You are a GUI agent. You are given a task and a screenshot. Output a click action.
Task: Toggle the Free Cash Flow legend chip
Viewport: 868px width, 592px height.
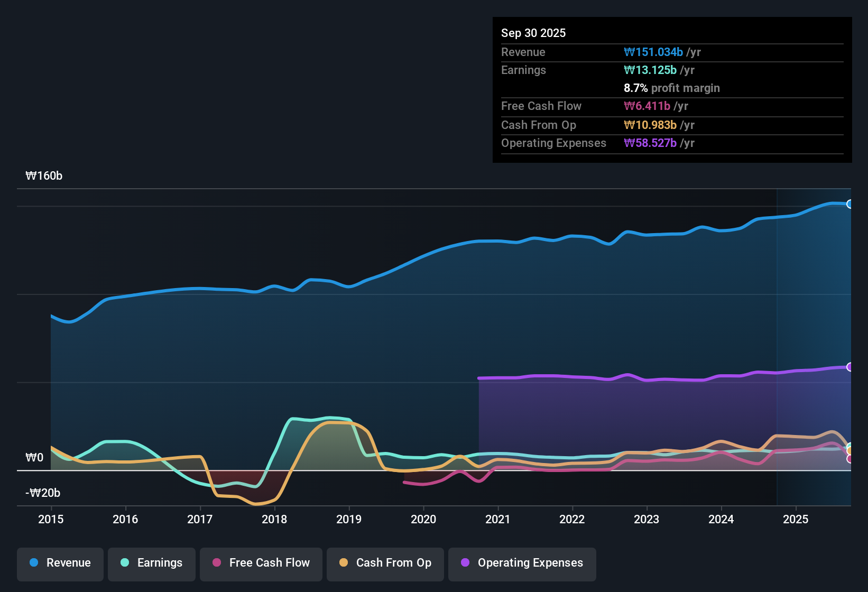pos(261,563)
